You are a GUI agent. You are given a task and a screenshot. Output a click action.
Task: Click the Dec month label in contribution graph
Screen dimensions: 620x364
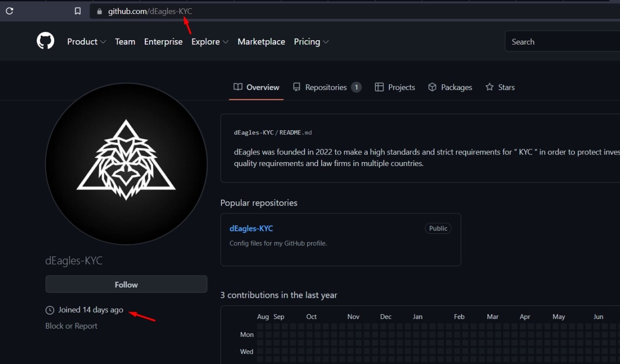tap(386, 317)
